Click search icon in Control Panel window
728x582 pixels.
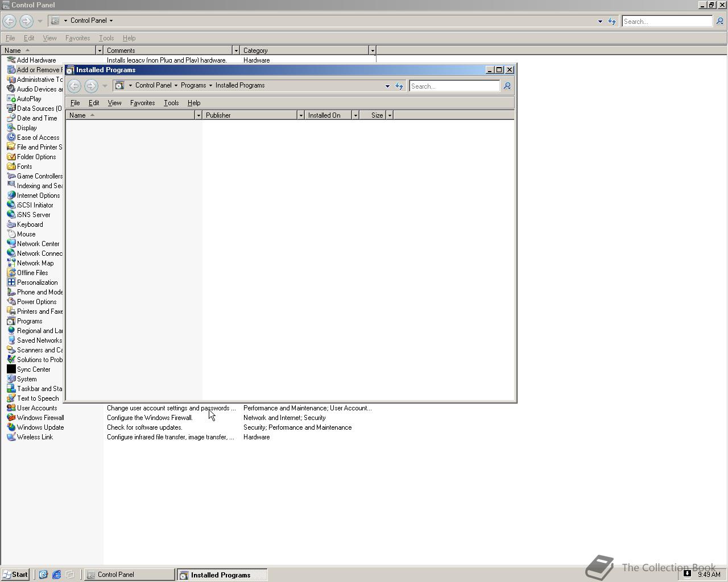(x=720, y=22)
